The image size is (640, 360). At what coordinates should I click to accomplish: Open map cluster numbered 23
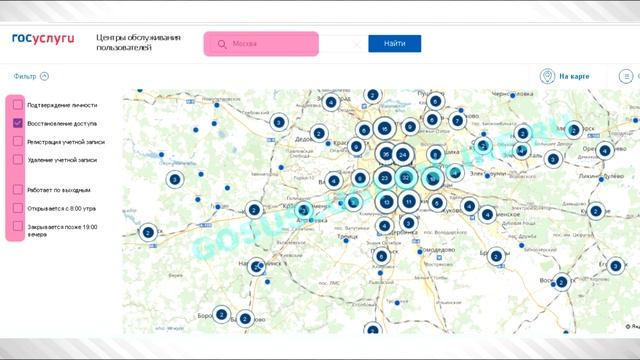pyautogui.click(x=384, y=178)
